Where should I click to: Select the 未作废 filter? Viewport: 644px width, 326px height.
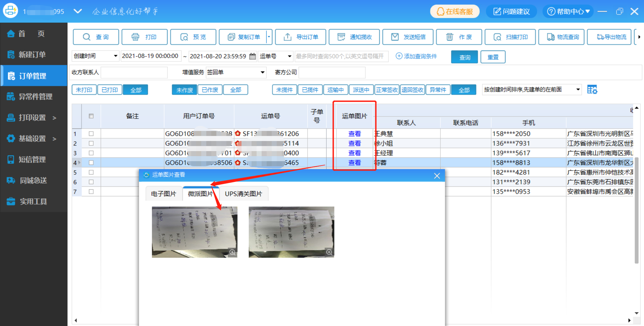click(x=184, y=90)
